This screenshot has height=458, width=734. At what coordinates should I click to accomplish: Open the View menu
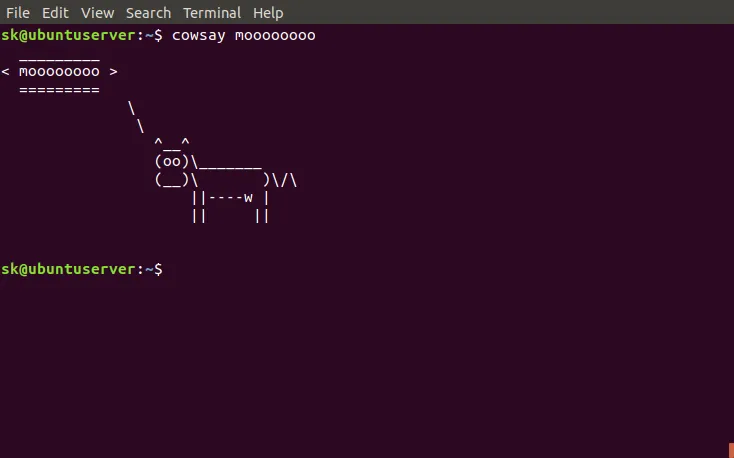[x=97, y=13]
